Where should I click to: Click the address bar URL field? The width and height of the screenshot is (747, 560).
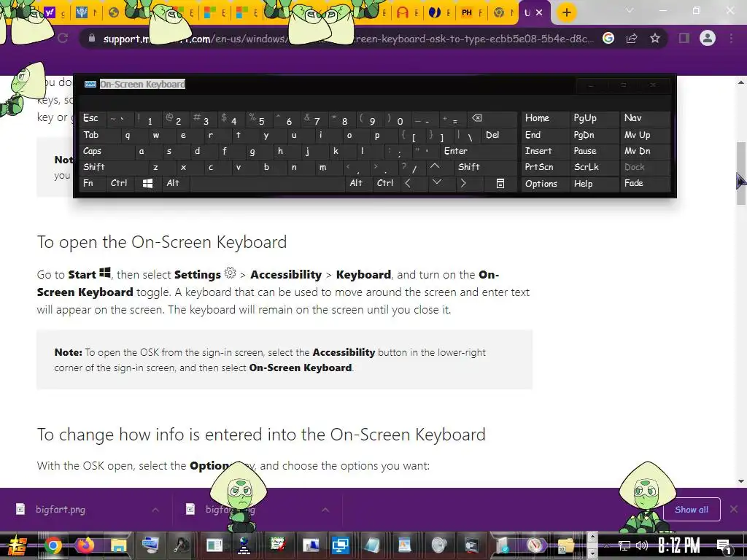(348, 39)
